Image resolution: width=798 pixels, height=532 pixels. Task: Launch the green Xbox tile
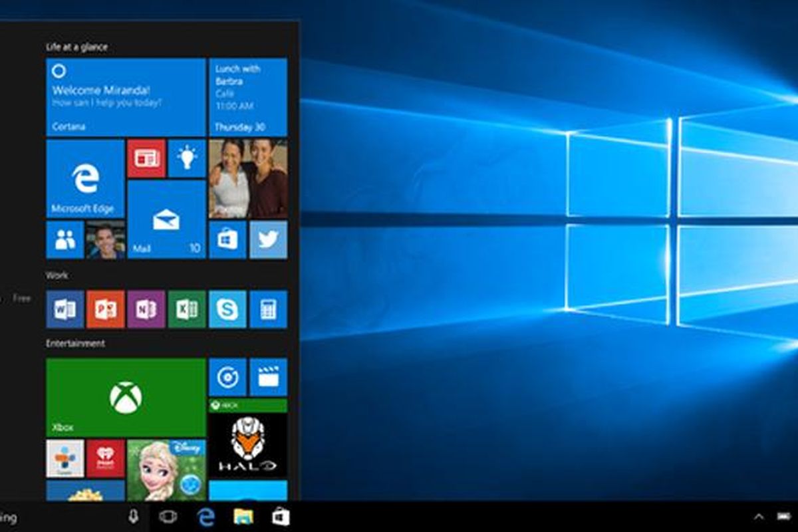pyautogui.click(x=126, y=397)
